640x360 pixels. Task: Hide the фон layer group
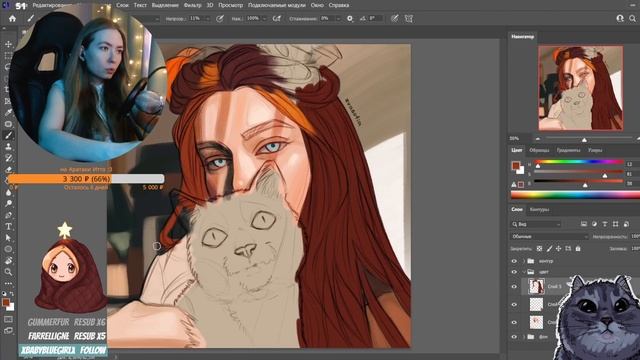[514, 337]
